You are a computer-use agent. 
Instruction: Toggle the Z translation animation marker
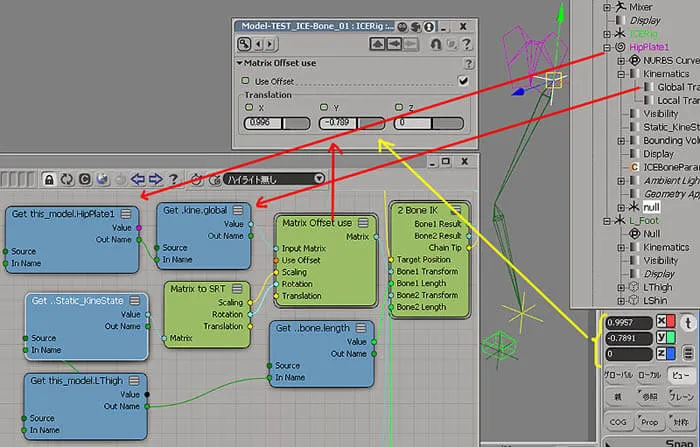(x=399, y=107)
